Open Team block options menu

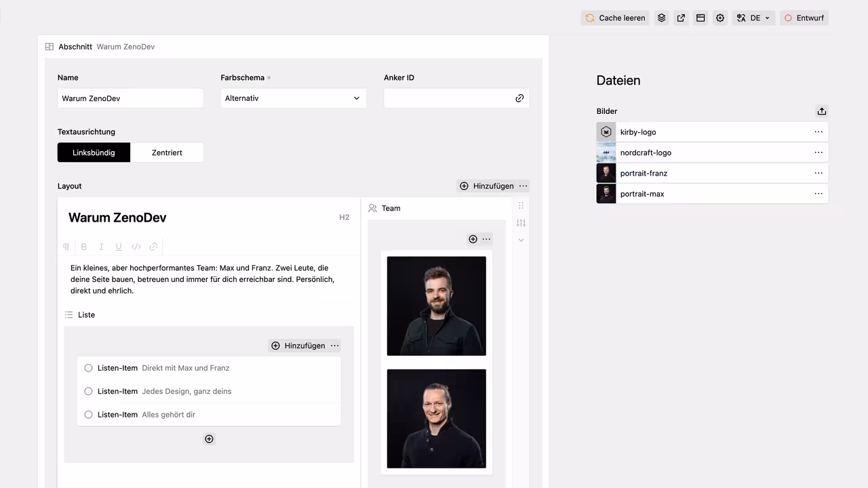pyautogui.click(x=486, y=239)
